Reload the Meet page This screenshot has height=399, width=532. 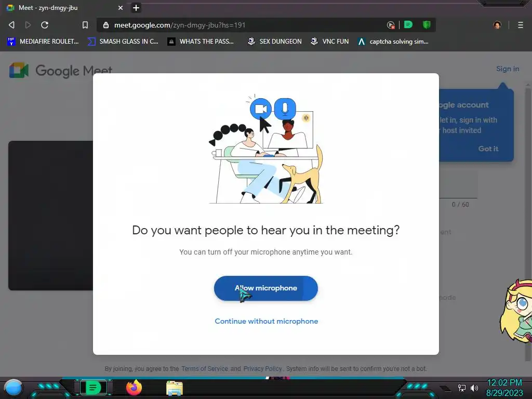(45, 25)
